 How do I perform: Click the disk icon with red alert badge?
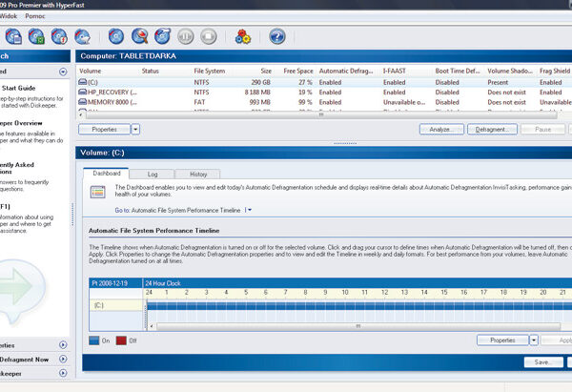[59, 37]
